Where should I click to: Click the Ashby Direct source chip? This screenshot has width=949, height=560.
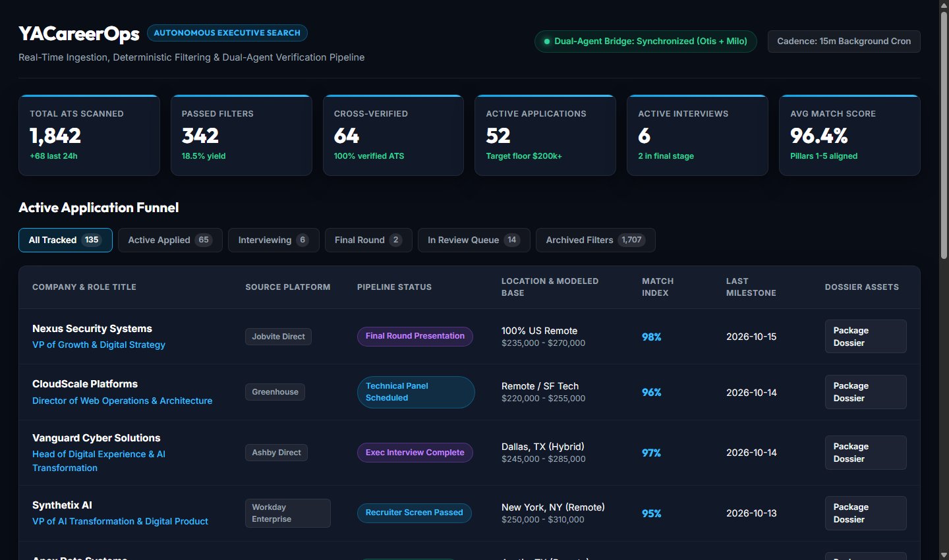(276, 453)
